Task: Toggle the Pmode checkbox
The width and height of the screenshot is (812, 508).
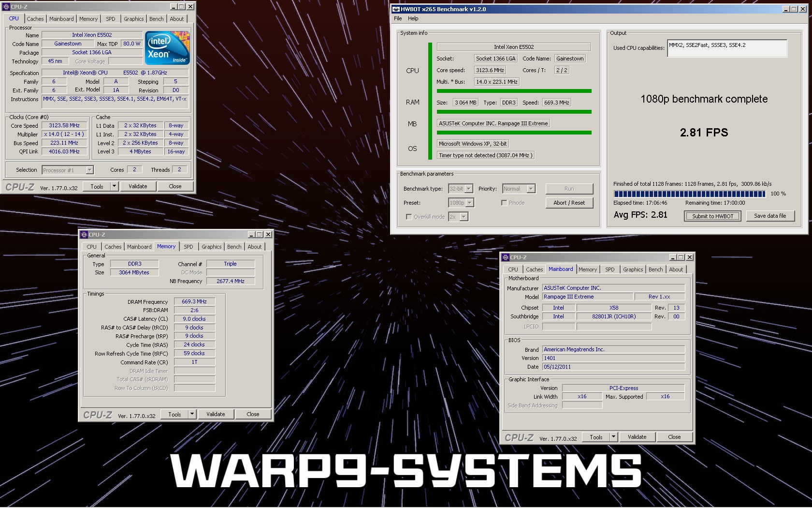Action: (x=504, y=203)
